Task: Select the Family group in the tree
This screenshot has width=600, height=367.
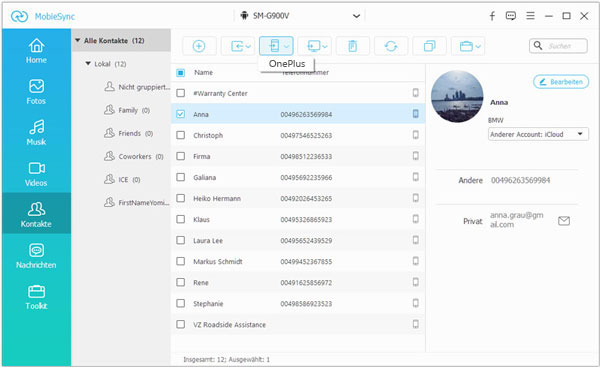Action: 127,110
